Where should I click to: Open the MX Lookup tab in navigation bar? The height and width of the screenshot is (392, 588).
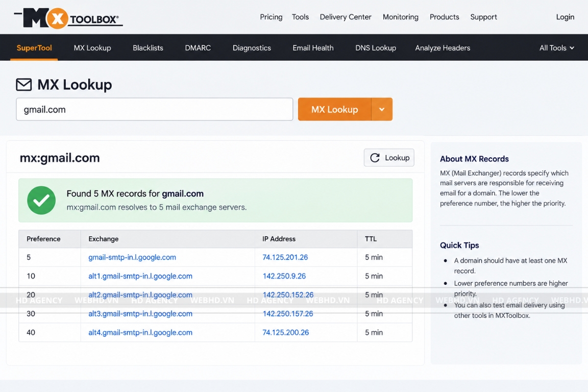[x=92, y=47]
